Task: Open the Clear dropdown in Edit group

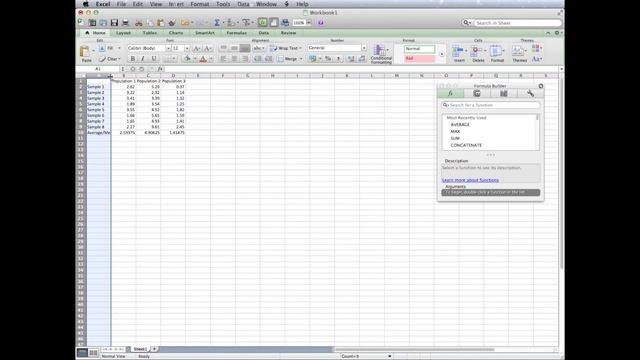Action: point(119,59)
